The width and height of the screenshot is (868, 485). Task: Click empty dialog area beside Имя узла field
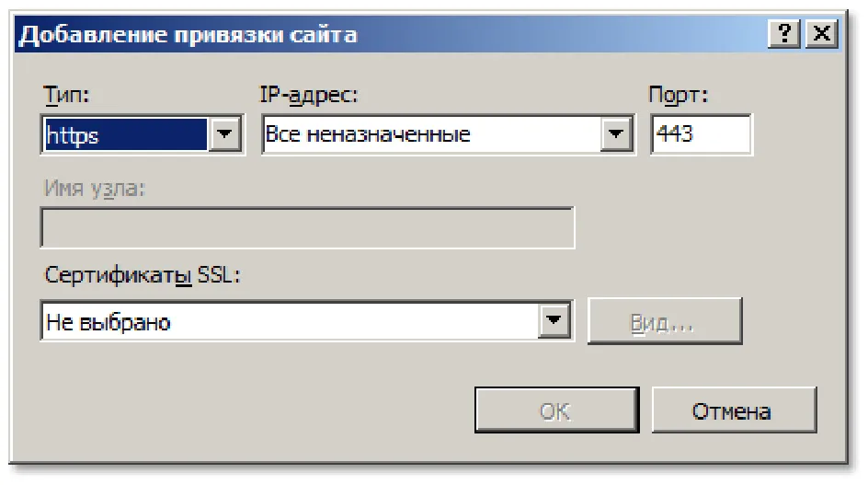pyautogui.click(x=703, y=227)
